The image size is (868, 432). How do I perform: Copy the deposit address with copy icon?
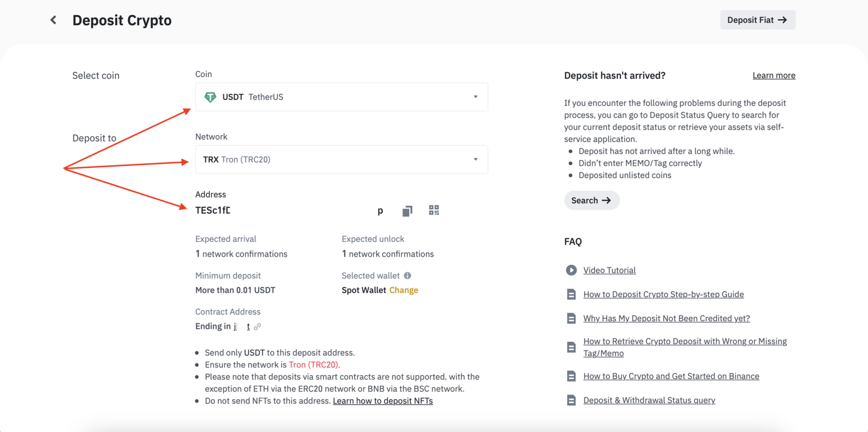pyautogui.click(x=407, y=211)
